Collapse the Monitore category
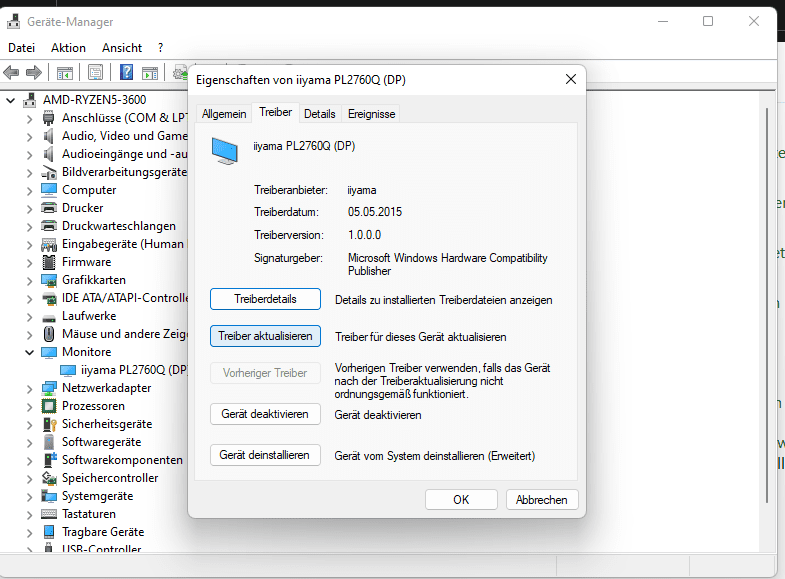The image size is (785, 579). pyautogui.click(x=30, y=352)
